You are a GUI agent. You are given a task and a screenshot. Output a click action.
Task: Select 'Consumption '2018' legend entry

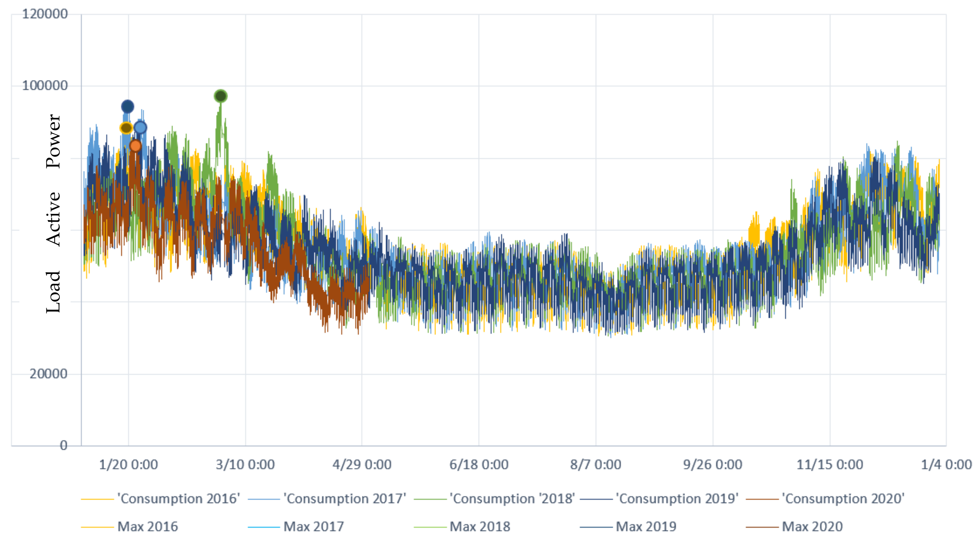pos(512,499)
